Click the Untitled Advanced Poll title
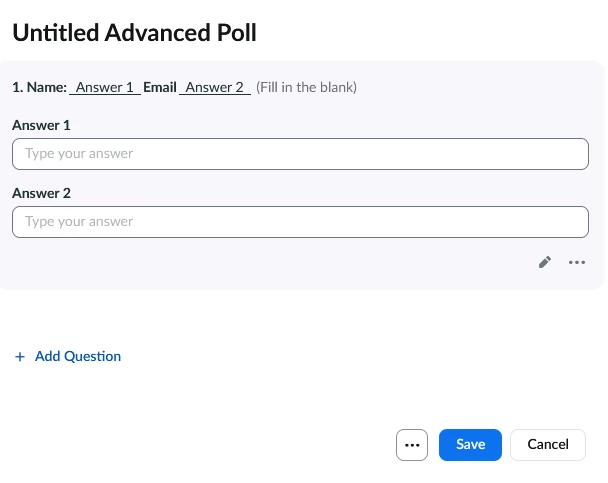This screenshot has height=483, width=608. (x=134, y=33)
